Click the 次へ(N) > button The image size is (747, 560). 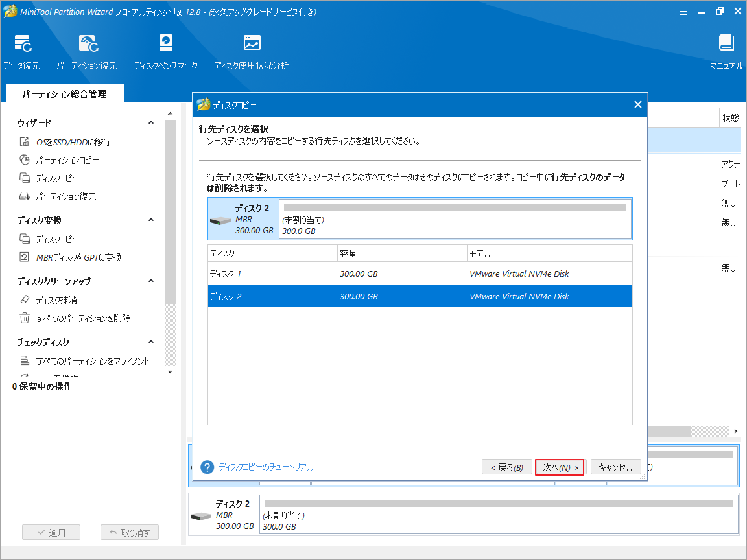(560, 467)
